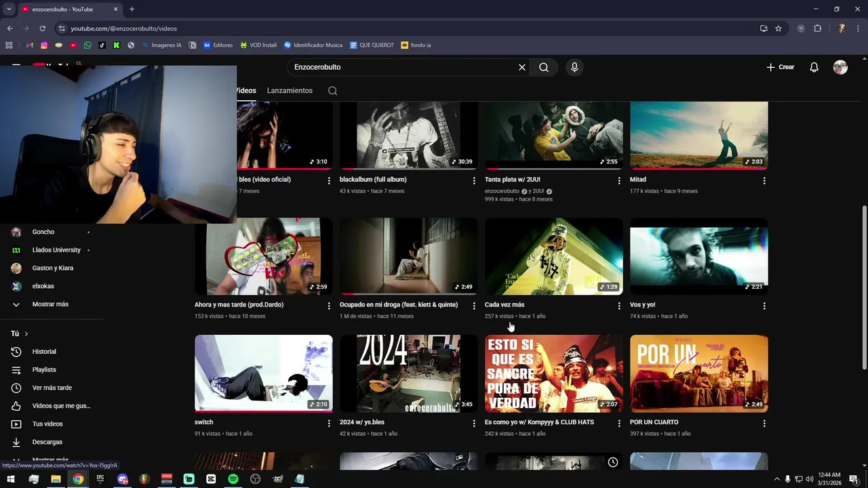Open options for Ahora y mas tarde
The width and height of the screenshot is (868, 488).
tap(329, 306)
